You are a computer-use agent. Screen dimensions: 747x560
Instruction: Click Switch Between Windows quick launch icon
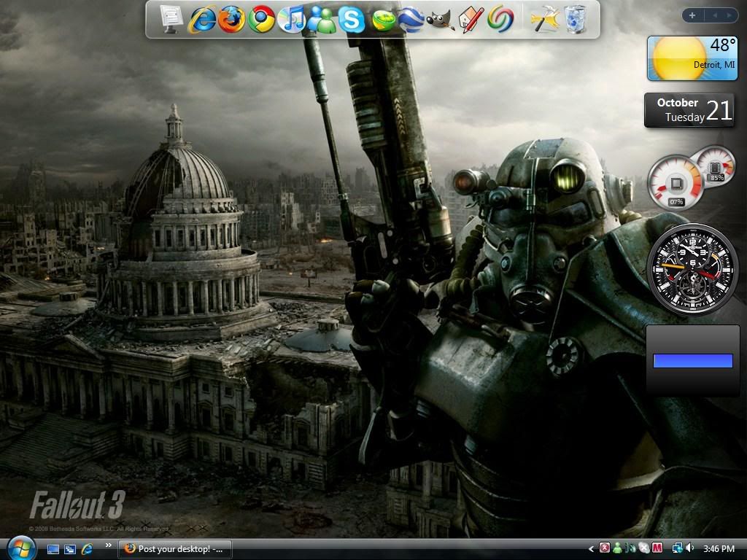tap(69, 549)
